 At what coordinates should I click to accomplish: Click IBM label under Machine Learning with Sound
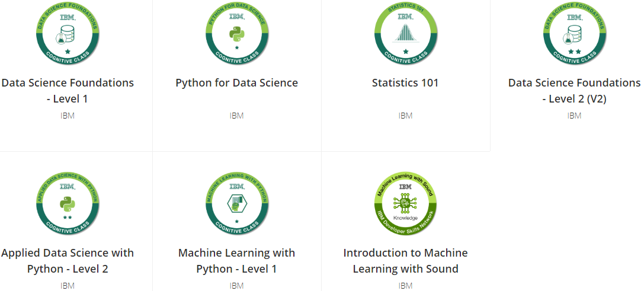click(405, 286)
